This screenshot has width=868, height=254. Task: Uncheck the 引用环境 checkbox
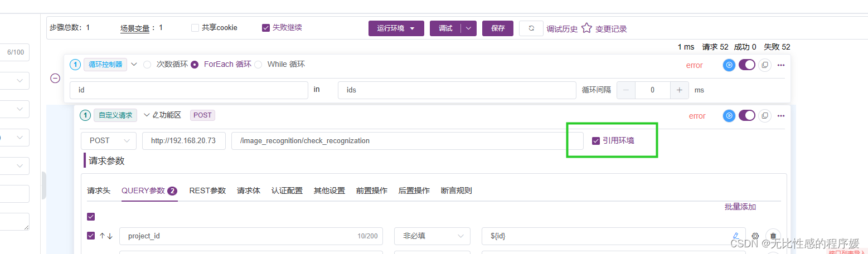tap(596, 141)
